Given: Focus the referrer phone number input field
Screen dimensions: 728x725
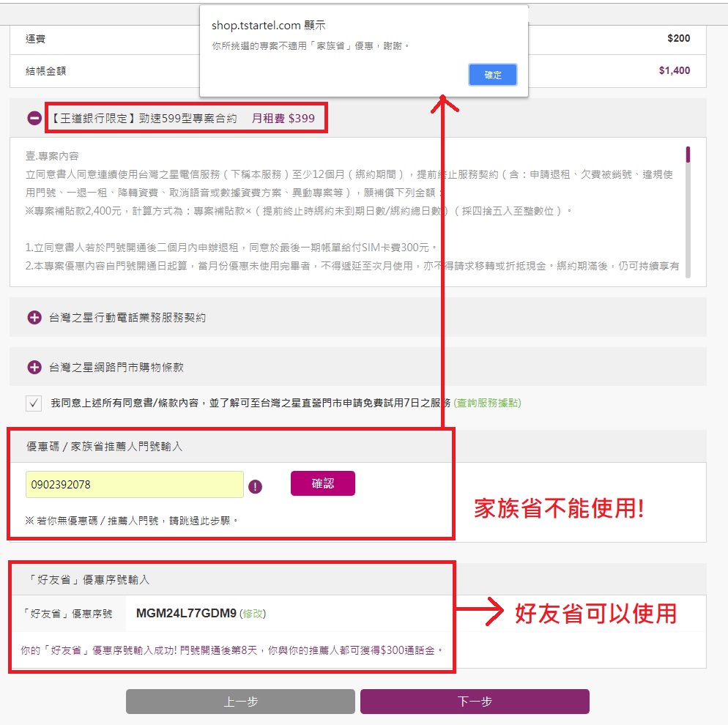Looking at the screenshot, I should click(135, 485).
